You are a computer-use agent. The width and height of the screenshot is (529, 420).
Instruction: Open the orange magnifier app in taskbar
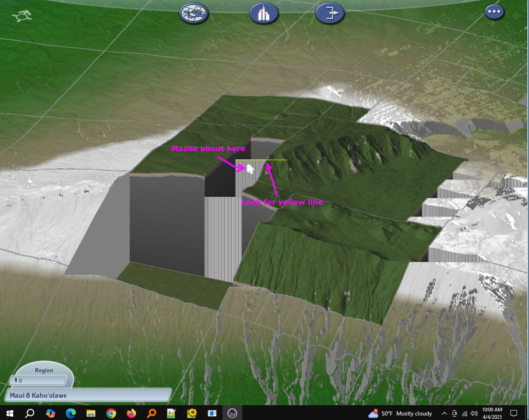[x=151, y=413]
